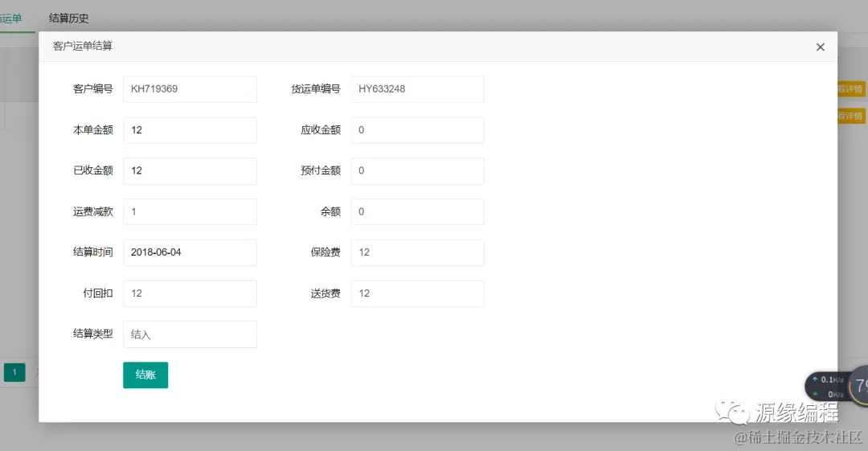The width and height of the screenshot is (868, 451).
Task: Click the 结账 button
Action: pos(145,375)
